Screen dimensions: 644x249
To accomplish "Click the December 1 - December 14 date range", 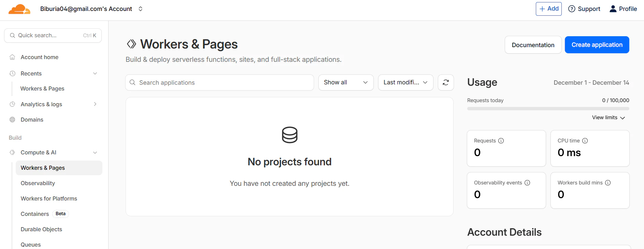I will coord(591,83).
